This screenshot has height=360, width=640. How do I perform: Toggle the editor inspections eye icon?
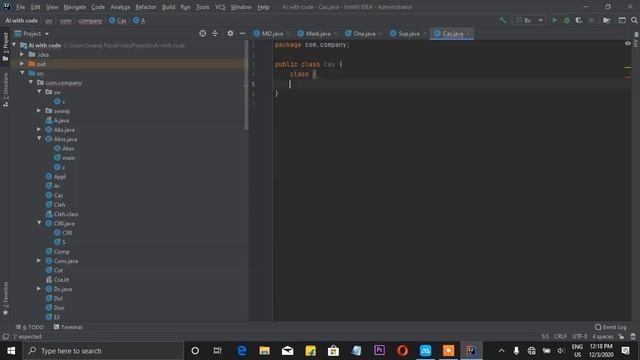coord(628,44)
